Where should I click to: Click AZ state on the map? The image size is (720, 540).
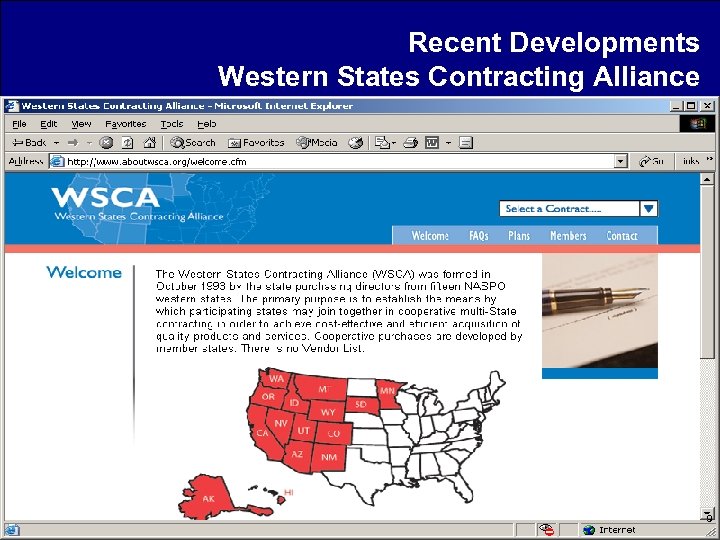[x=297, y=454]
